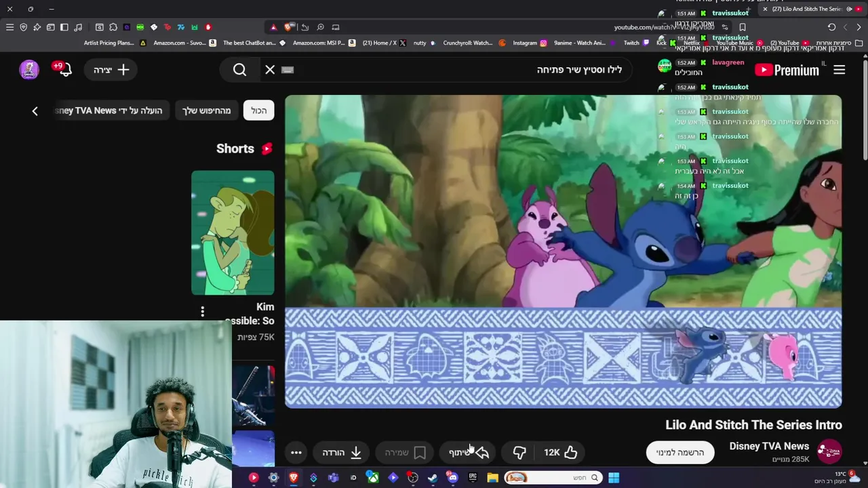Screen dimensions: 868x488
Task: Open the weather widget showing 13°C
Action: [838, 478]
